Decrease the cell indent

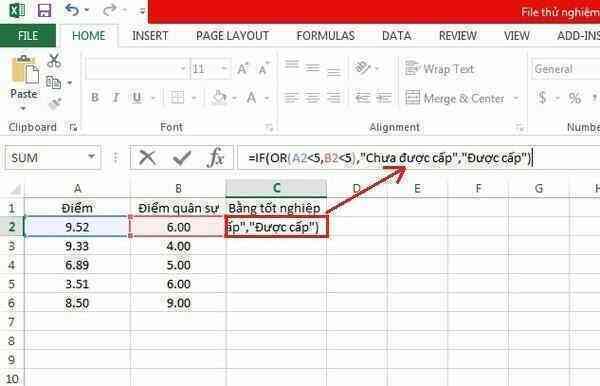(362, 98)
